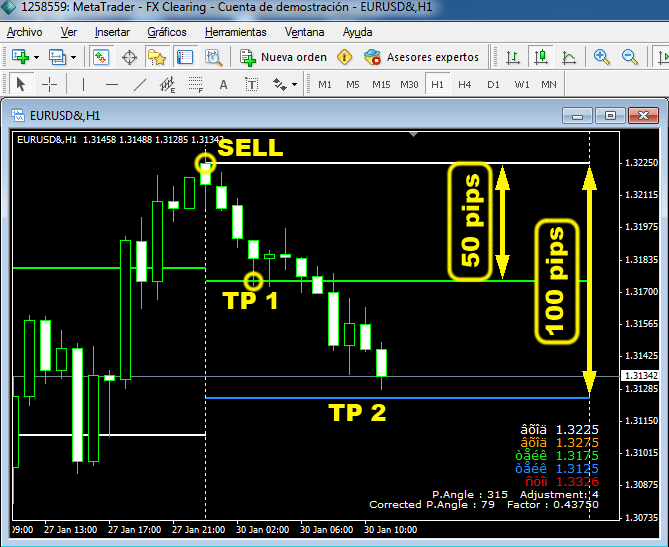
Task: Open the Herramientas menu
Action: point(235,32)
